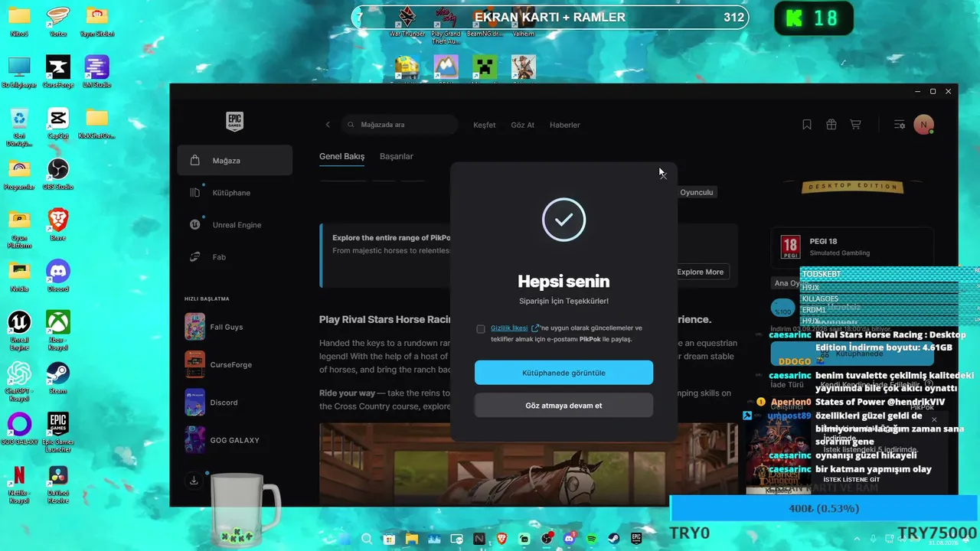Open Kütüphane in the Epic sidebar
Screen dimensions: 980x551
[234, 193]
